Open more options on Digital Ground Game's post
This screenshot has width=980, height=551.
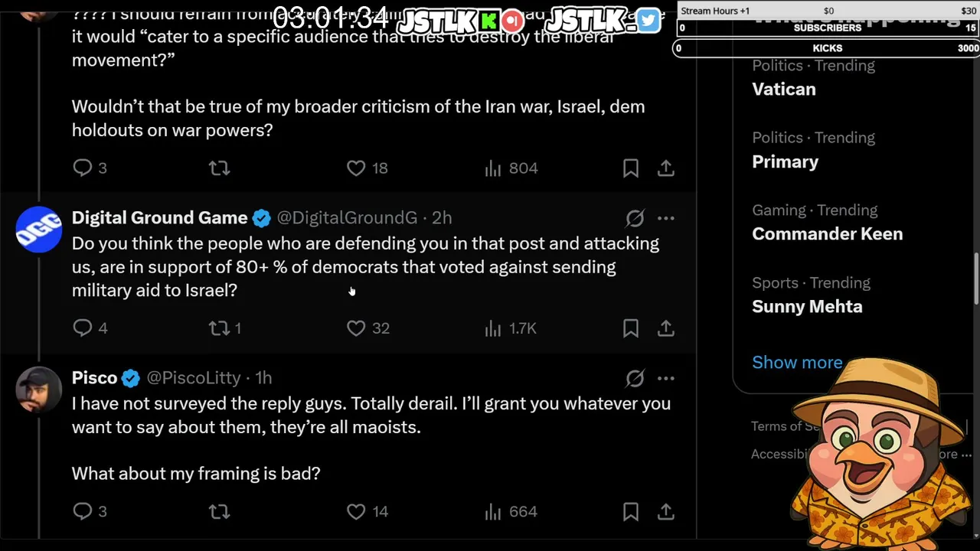tap(666, 218)
